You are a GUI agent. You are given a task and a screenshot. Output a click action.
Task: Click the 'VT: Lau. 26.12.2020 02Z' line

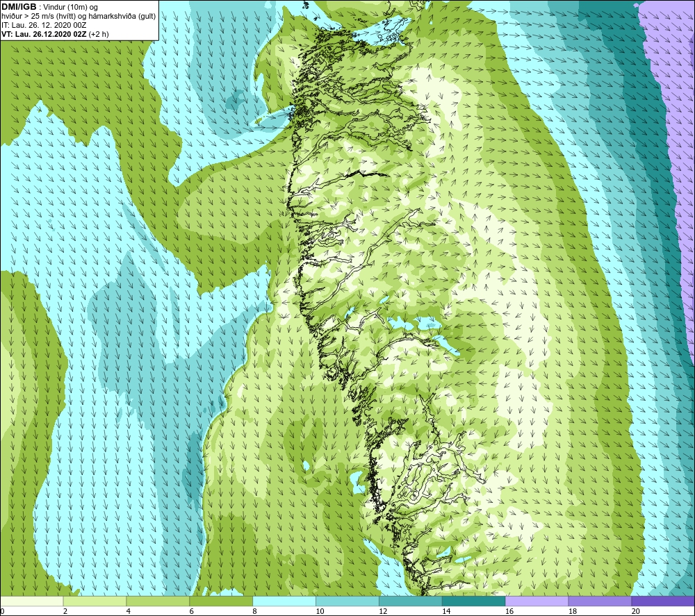44,34
